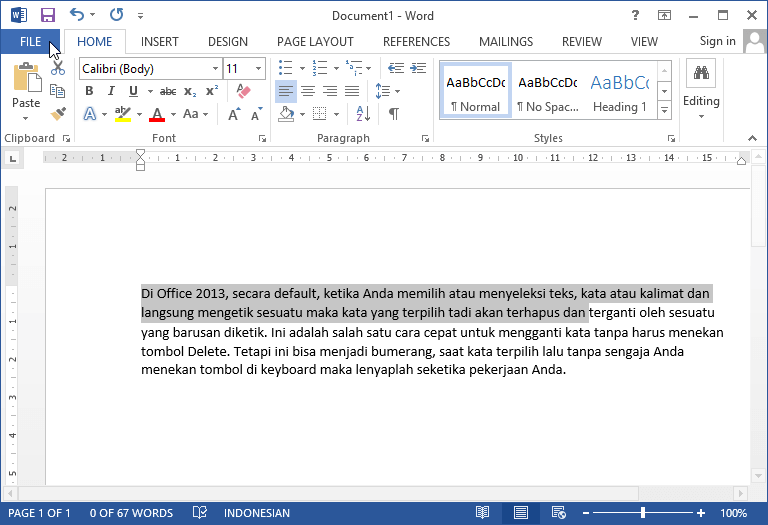Open the Paragraph dialog launcher
Image resolution: width=768 pixels, height=525 pixels.
[425, 139]
